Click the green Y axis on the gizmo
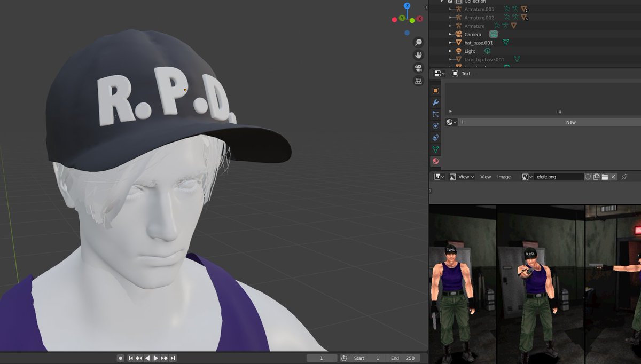 [402, 18]
